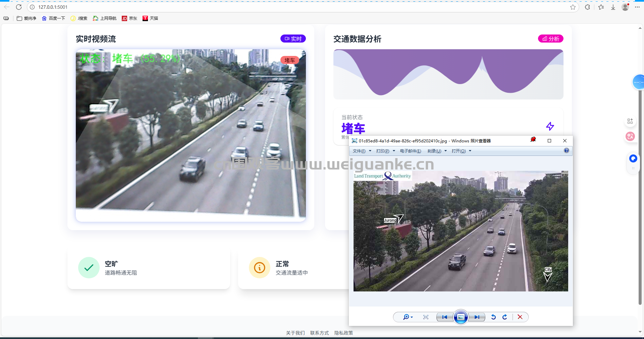Open the 京东 bookmark
Screen dimensions: 644x339
point(129,18)
